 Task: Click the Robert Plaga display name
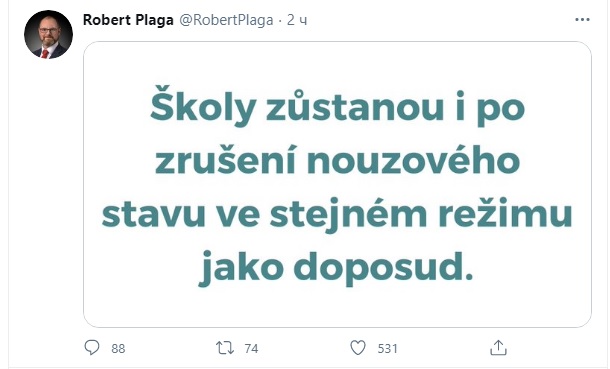128,20
